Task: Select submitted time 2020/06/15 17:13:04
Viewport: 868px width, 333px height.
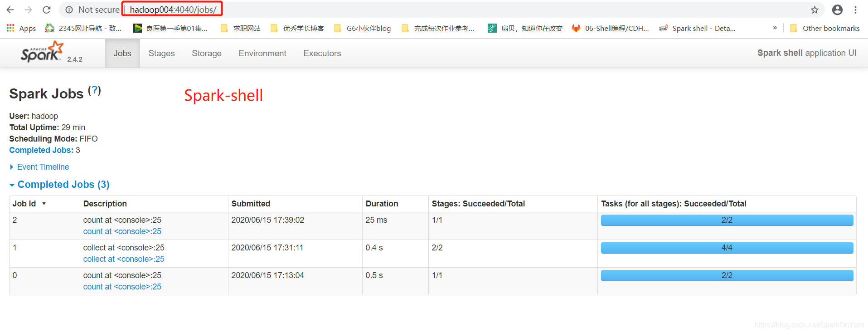Action: coord(268,275)
